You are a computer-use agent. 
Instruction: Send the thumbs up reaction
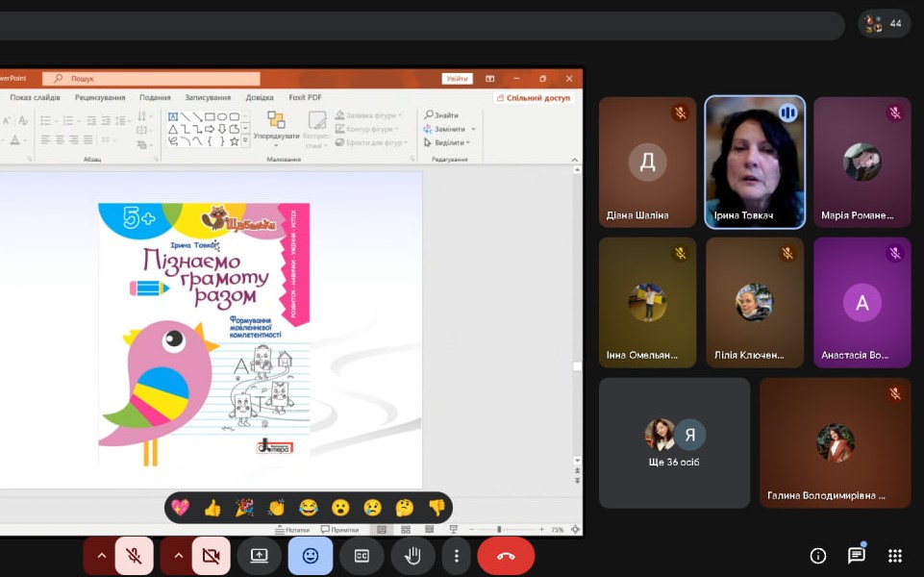(212, 508)
